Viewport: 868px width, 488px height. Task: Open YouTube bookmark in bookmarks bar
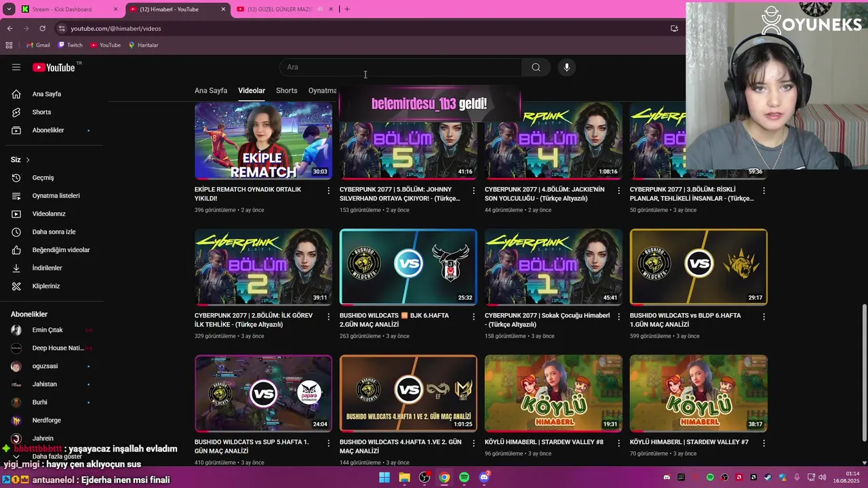pyautogui.click(x=106, y=45)
